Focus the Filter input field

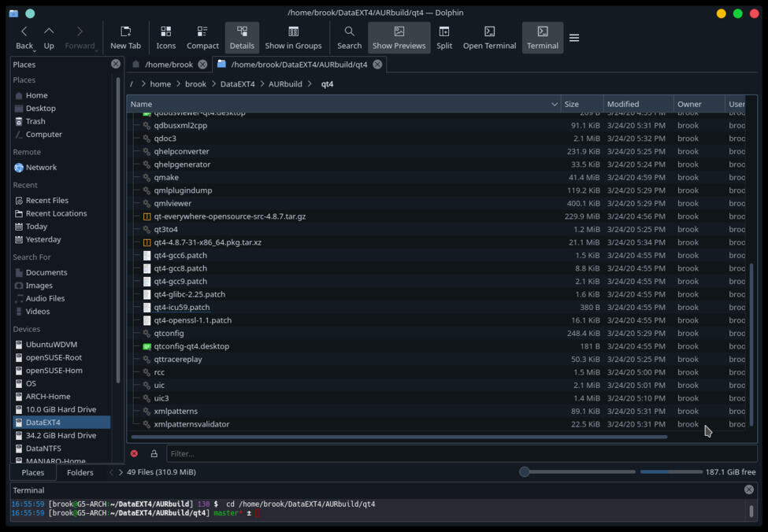[x=462, y=453]
